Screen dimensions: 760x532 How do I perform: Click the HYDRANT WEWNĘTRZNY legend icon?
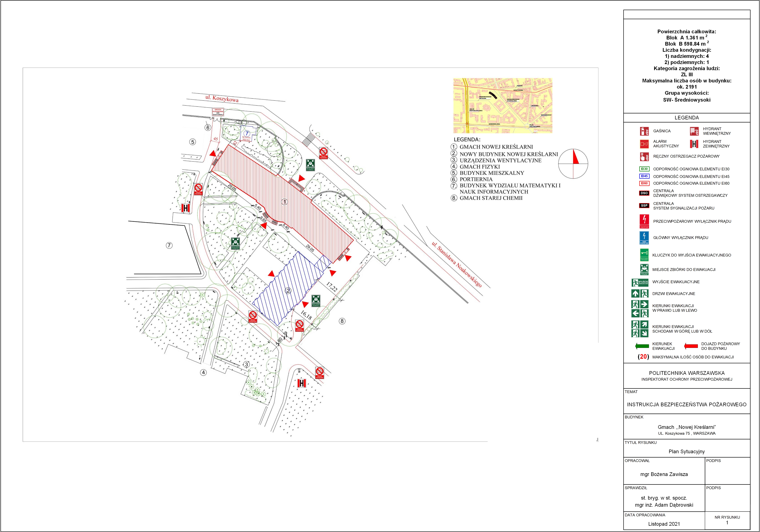tap(694, 131)
